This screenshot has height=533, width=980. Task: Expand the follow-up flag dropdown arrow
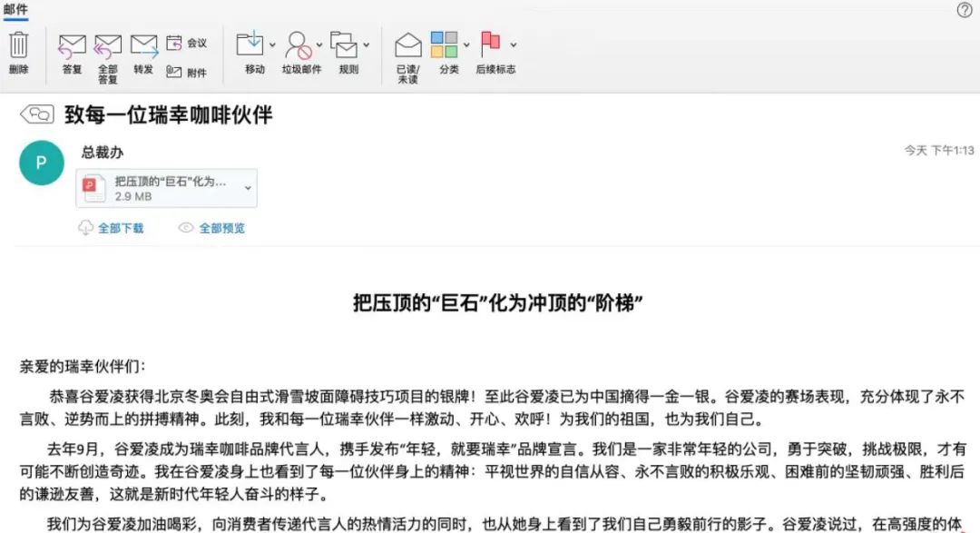click(x=513, y=45)
